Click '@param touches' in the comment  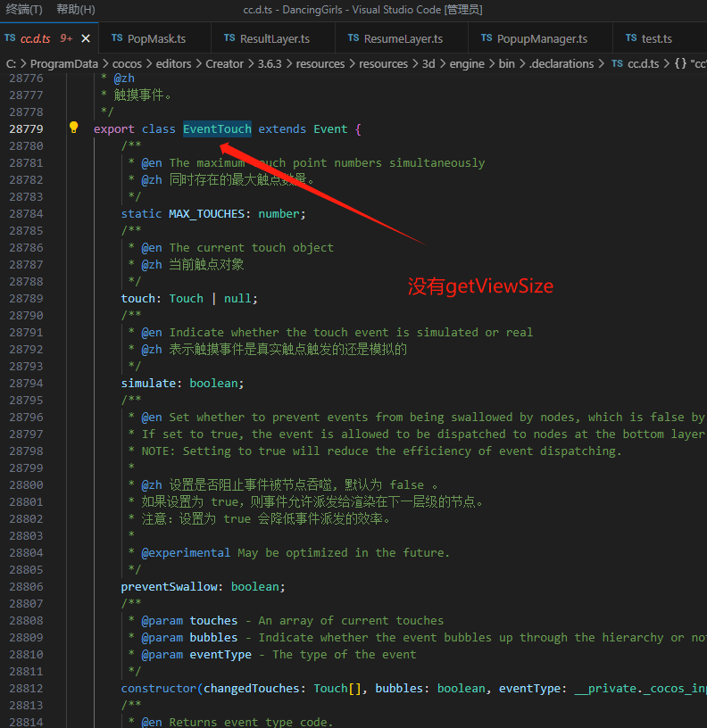point(189,620)
